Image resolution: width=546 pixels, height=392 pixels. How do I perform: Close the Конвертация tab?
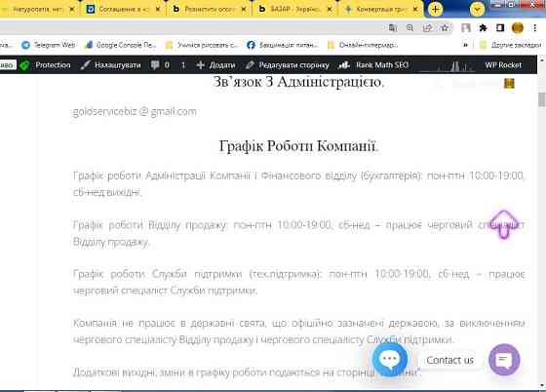415,10
